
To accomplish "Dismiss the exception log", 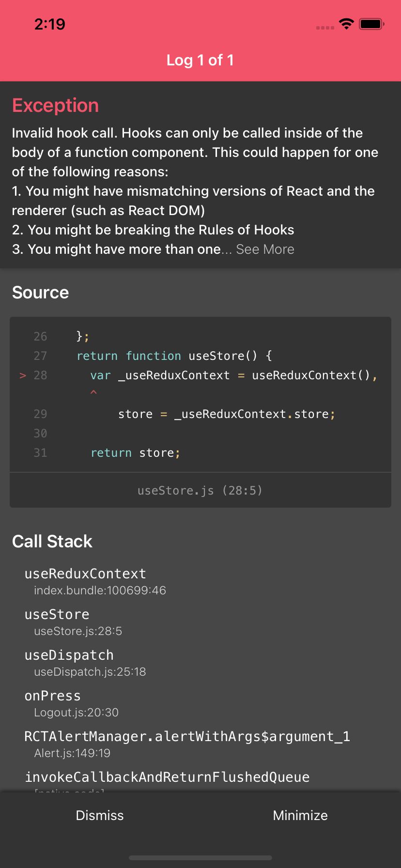I will [100, 815].
